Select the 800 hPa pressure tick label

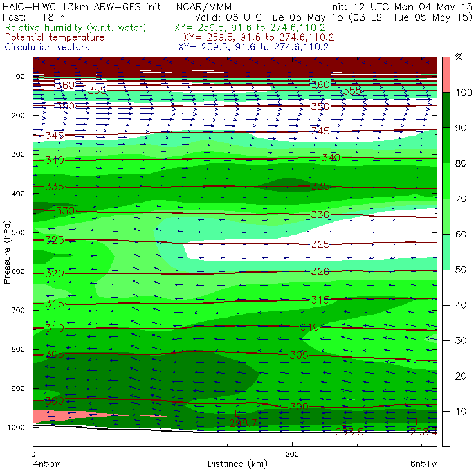click(x=18, y=349)
